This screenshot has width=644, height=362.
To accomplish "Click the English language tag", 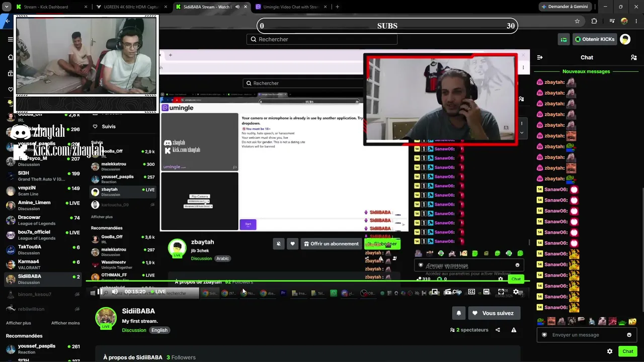I will pyautogui.click(x=159, y=330).
